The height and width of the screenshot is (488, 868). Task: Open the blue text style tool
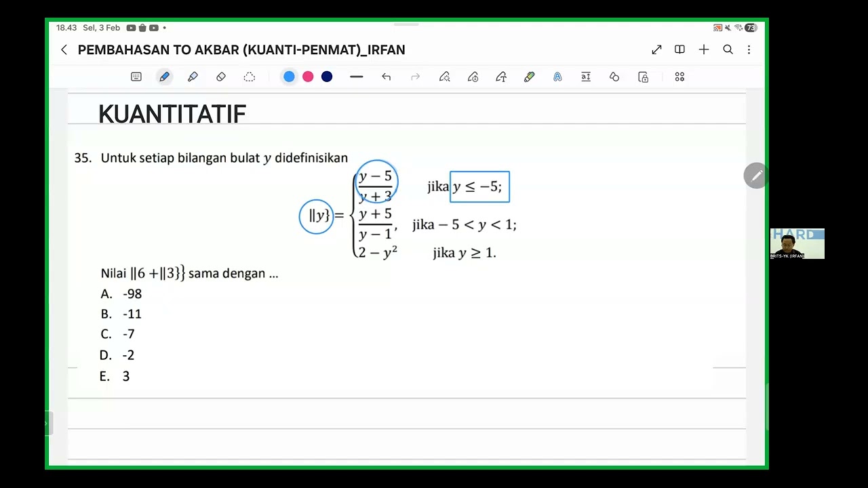click(557, 77)
